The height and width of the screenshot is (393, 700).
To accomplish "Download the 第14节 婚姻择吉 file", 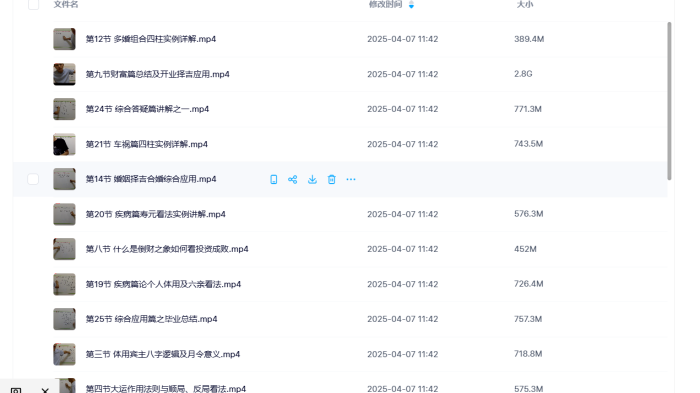I will click(x=312, y=179).
